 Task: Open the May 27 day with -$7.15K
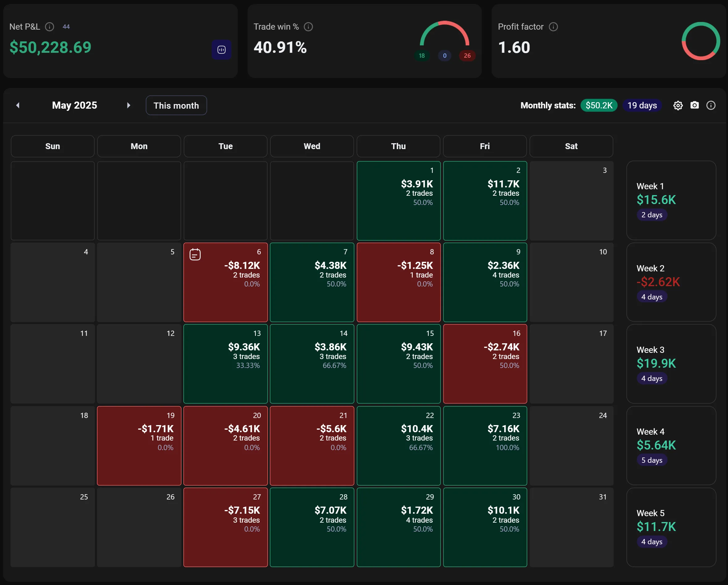(226, 527)
